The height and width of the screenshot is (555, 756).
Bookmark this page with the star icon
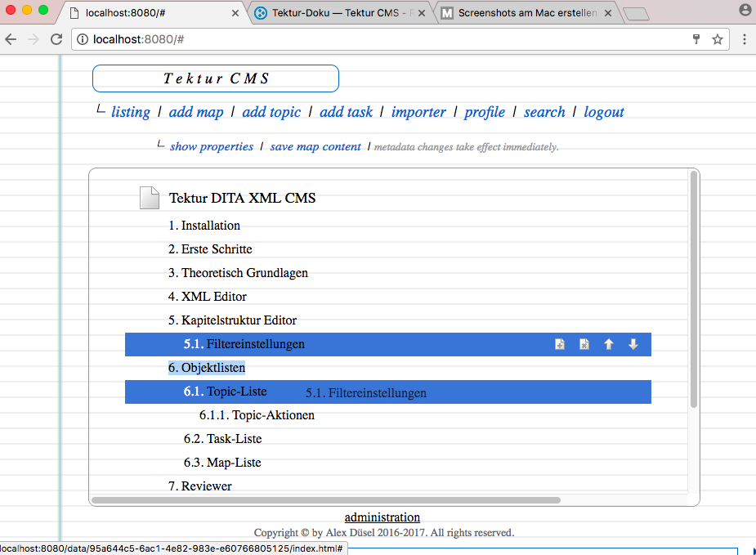pos(717,39)
